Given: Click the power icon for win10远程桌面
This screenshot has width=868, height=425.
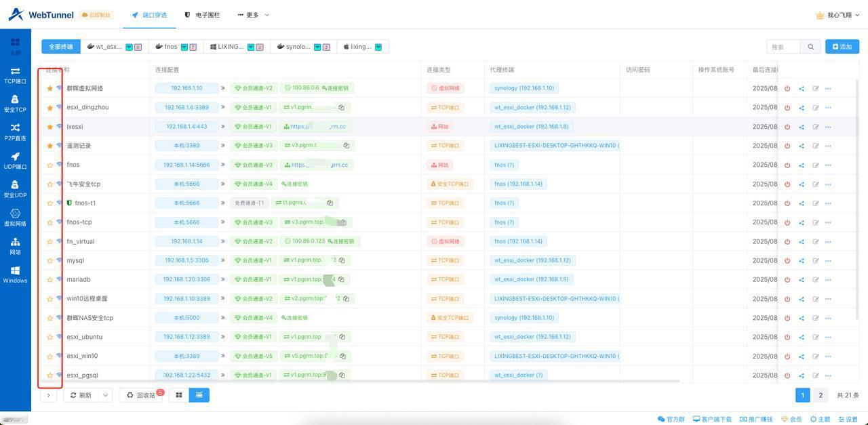Looking at the screenshot, I should 787,298.
